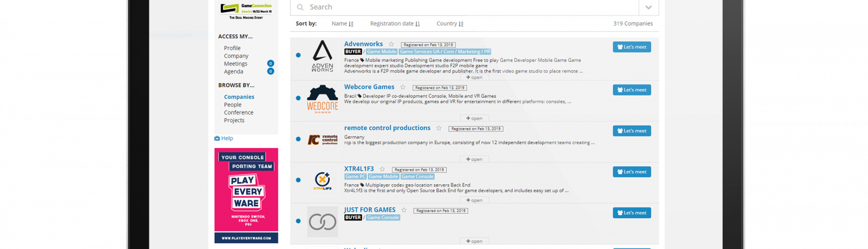
Task: Select XTR4L1F3 Game Console tag
Action: coord(417,177)
